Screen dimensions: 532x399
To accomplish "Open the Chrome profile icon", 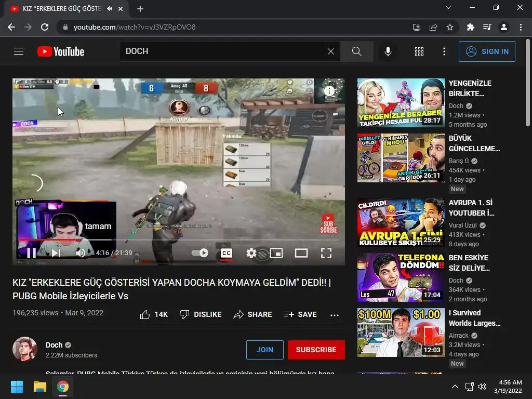I will [x=504, y=27].
